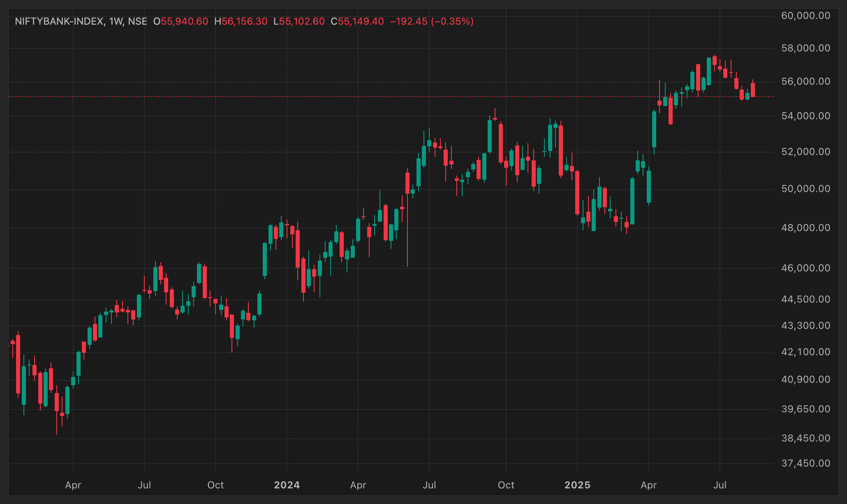847x504 pixels.
Task: Click the 60,000.00 price axis label
Action: tap(806, 16)
